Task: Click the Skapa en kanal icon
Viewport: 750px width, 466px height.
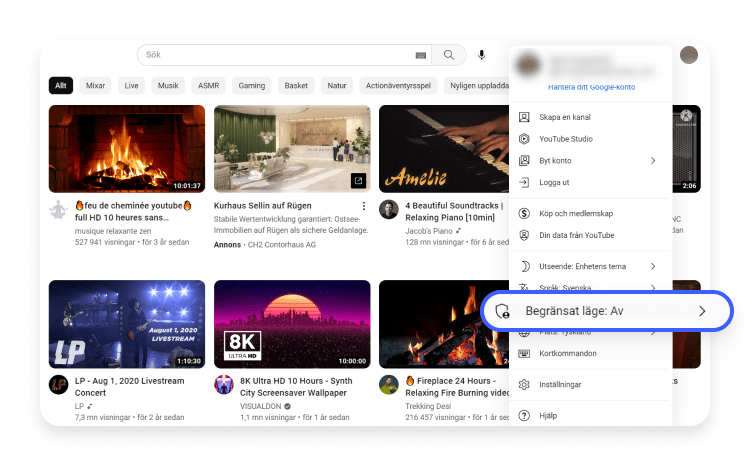Action: 524,117
